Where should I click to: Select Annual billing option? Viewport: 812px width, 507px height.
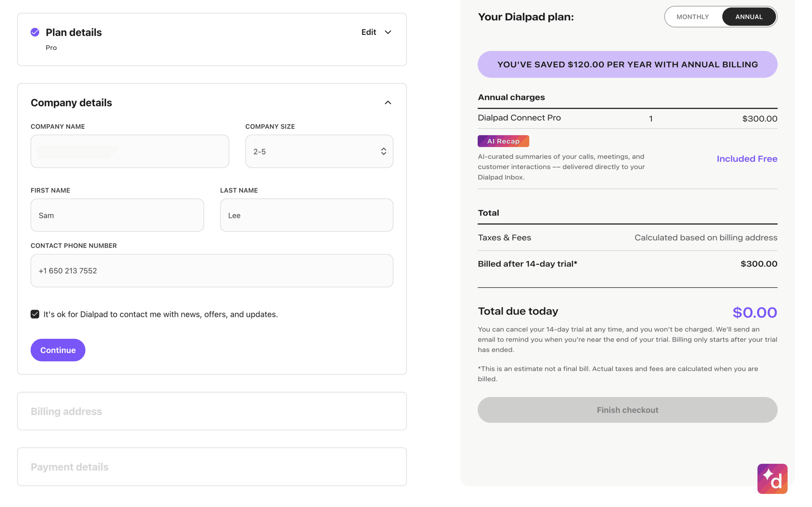(749, 17)
